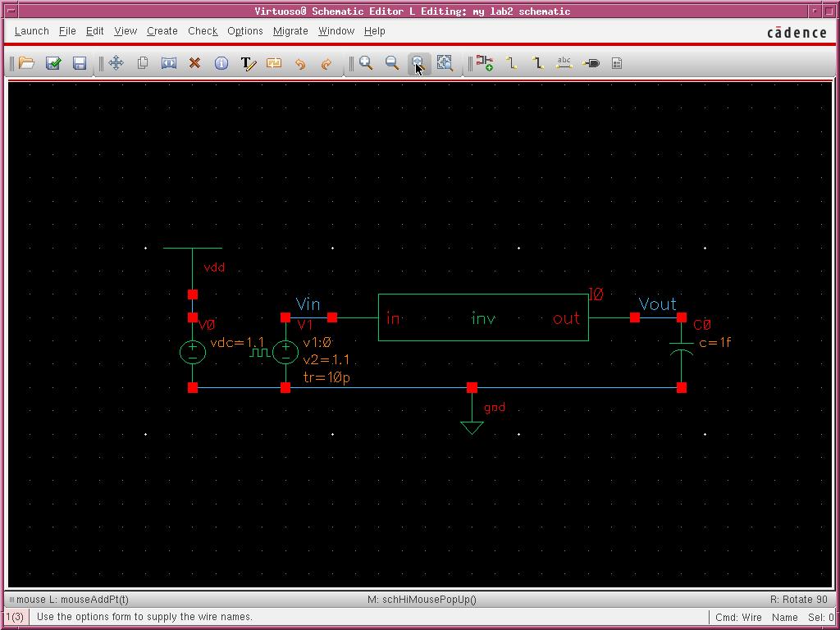Click the Vin wire label
Screen dimensions: 840x630
308,304
